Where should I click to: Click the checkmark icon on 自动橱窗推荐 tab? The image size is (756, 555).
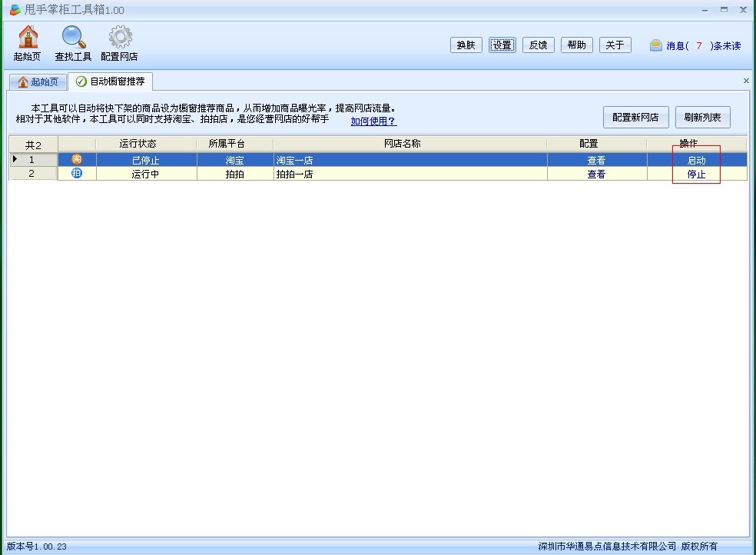(x=81, y=81)
